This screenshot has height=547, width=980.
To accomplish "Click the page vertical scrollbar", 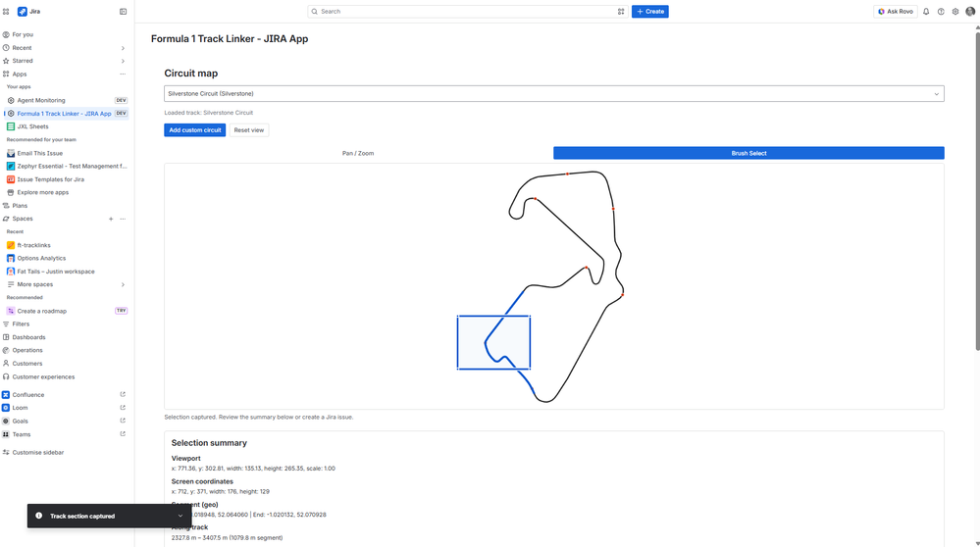I will [976, 190].
